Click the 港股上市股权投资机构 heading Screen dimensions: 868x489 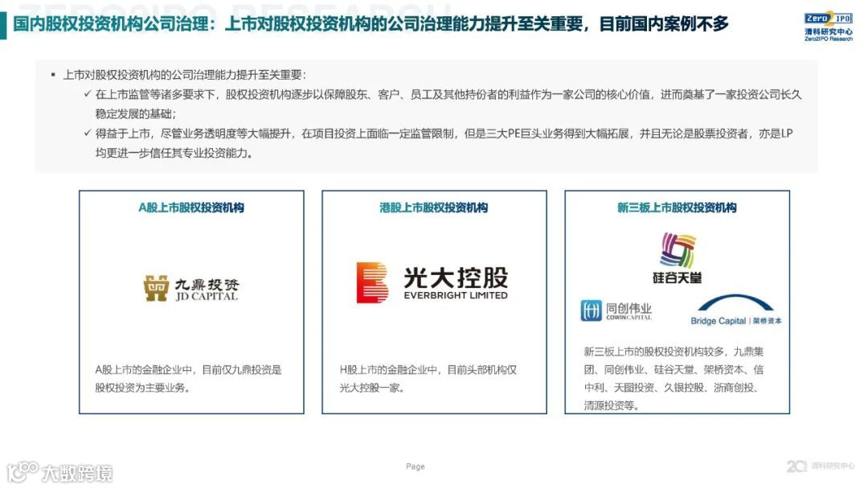click(x=433, y=208)
